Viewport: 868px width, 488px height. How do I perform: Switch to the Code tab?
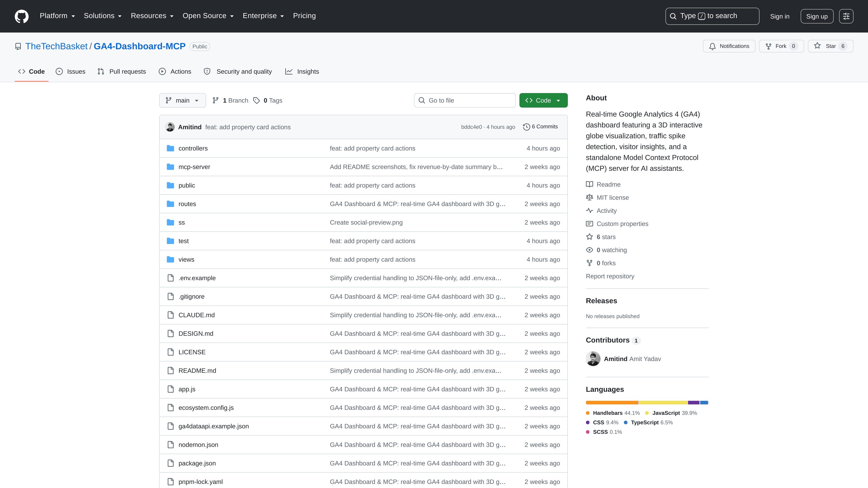pos(31,71)
